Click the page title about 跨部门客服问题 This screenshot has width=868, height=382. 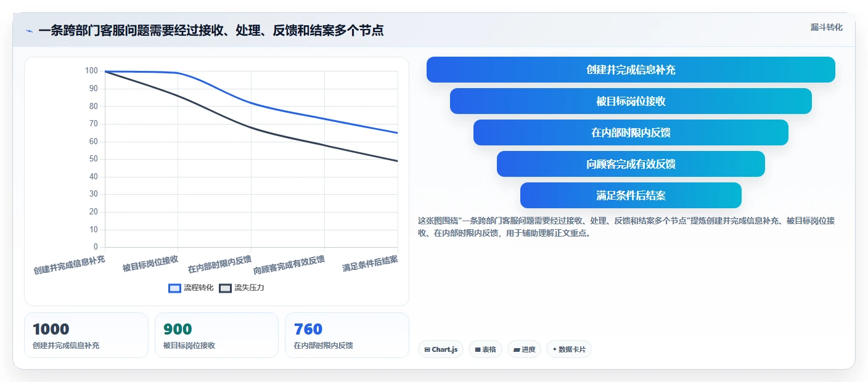pyautogui.click(x=211, y=31)
